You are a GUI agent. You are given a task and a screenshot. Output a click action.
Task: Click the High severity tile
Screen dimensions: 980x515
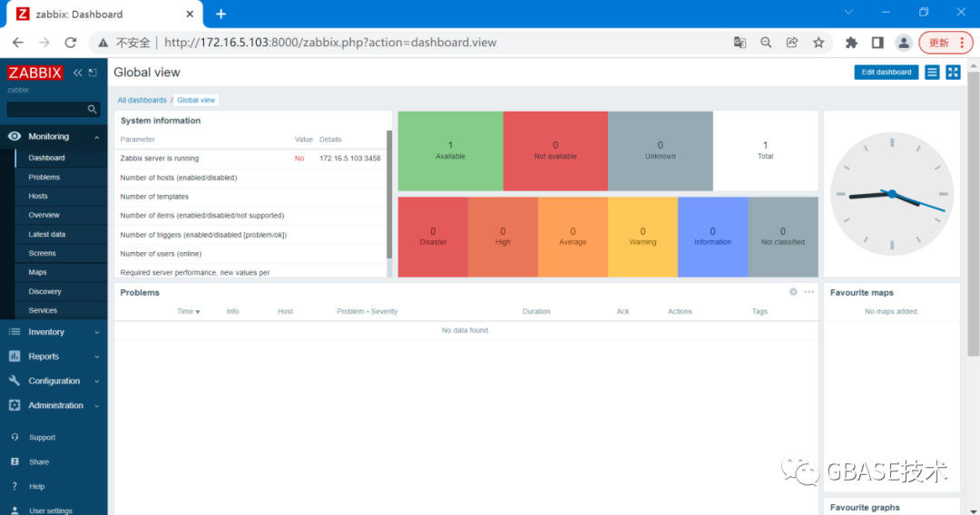[503, 237]
